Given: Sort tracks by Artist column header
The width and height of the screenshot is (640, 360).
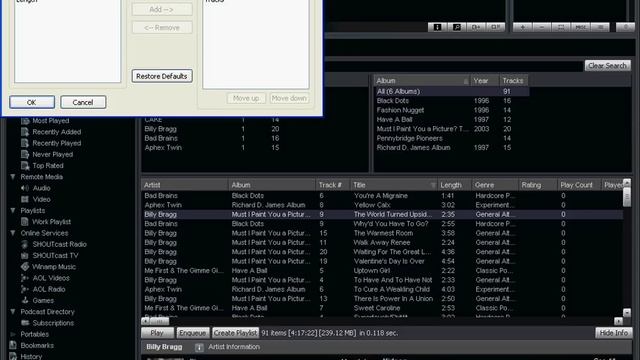Looking at the screenshot, I should pyautogui.click(x=185, y=185).
